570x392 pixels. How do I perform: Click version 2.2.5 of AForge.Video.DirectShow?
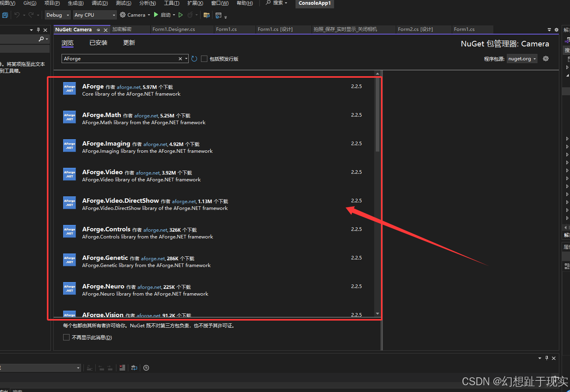[356, 201]
